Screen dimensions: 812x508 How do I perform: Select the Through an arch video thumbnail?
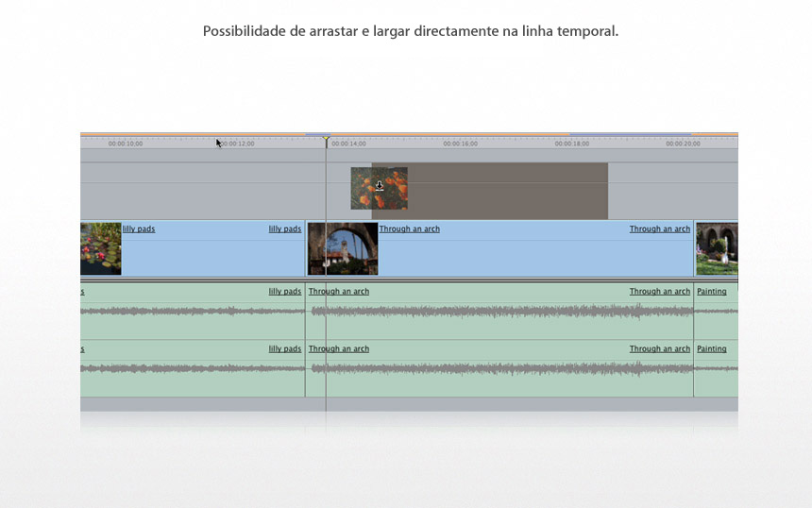(x=343, y=248)
